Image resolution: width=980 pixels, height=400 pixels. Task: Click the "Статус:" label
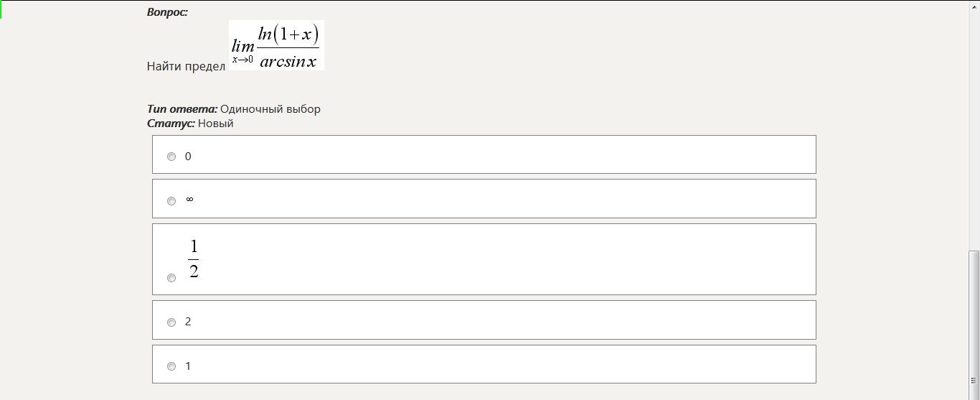(x=171, y=124)
